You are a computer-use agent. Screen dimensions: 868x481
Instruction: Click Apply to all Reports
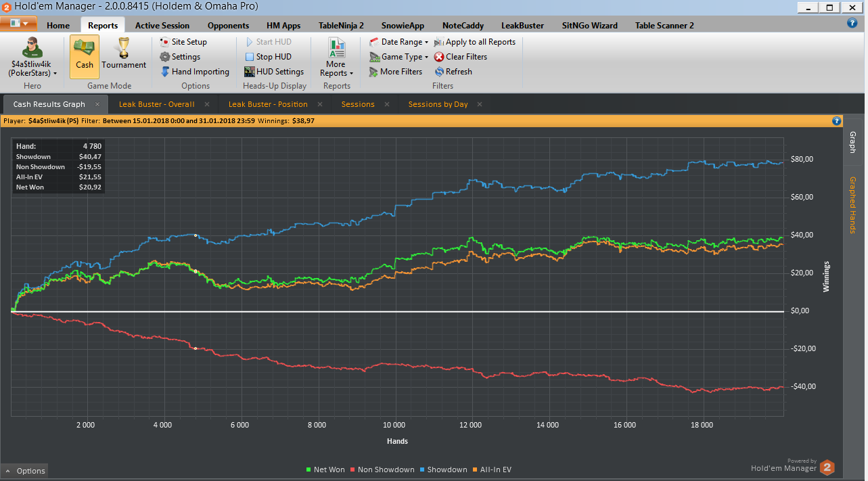[475, 42]
